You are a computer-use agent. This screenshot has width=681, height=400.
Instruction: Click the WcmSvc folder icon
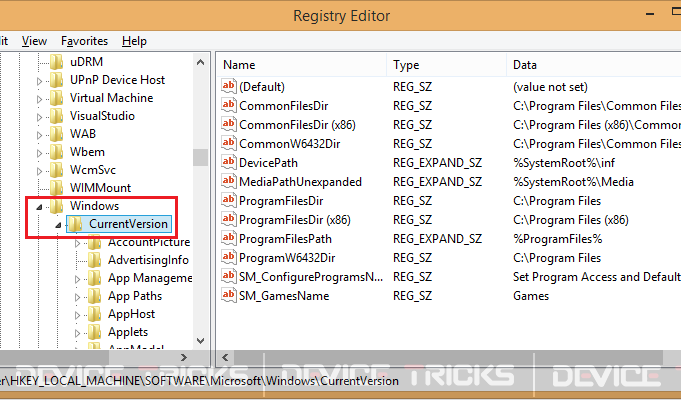tap(56, 170)
